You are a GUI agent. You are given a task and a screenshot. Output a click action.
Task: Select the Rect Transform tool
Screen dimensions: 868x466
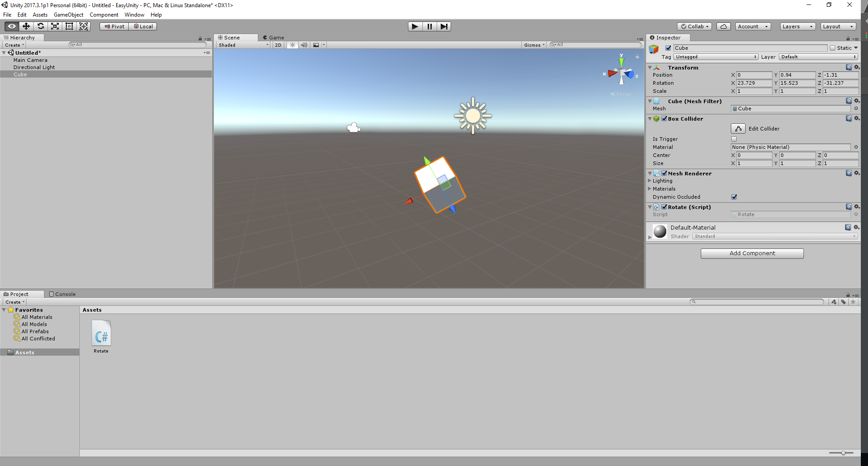pyautogui.click(x=69, y=26)
